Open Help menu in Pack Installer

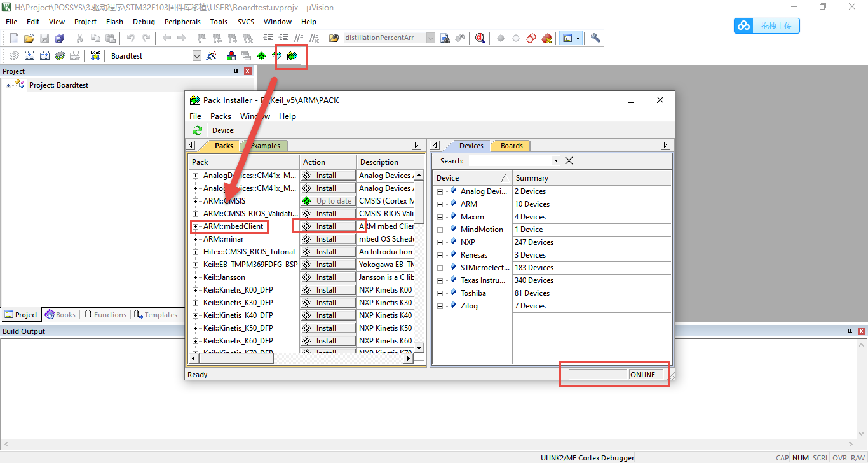[x=287, y=116]
